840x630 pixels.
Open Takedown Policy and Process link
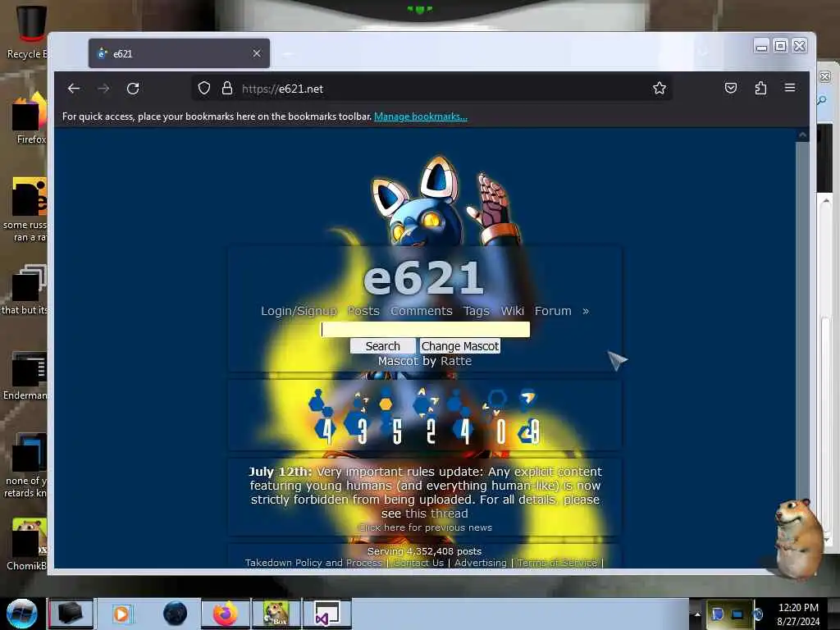313,563
